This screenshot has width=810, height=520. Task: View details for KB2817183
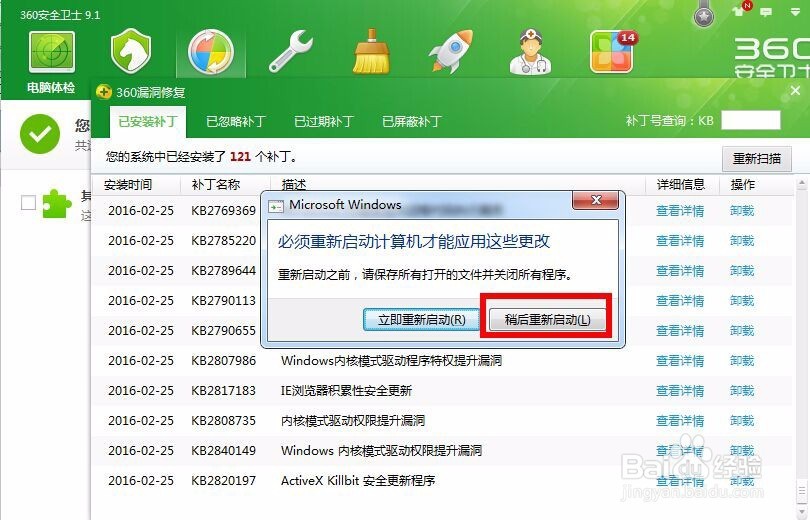[680, 390]
